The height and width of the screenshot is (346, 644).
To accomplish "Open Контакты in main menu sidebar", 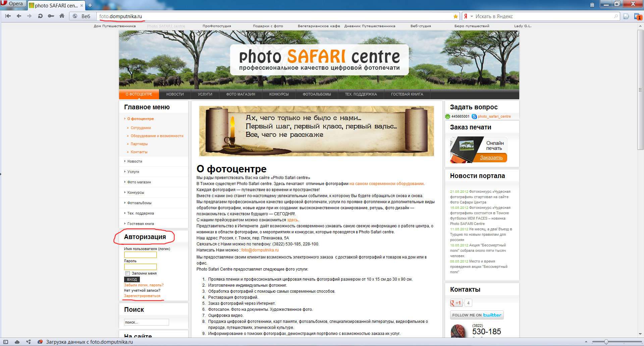I will click(139, 152).
